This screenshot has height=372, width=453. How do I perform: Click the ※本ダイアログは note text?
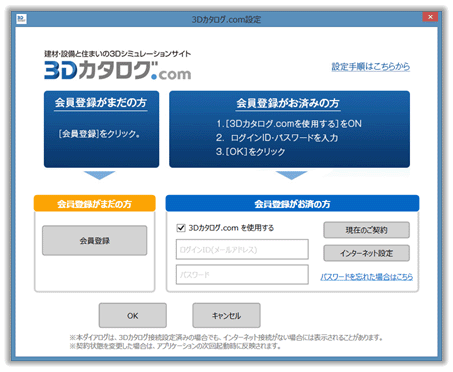pos(226,338)
